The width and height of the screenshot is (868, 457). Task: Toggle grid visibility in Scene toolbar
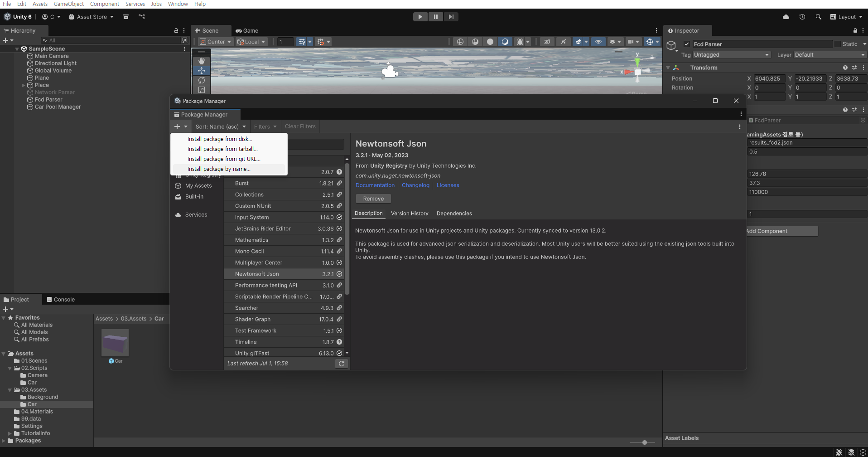pyautogui.click(x=302, y=42)
